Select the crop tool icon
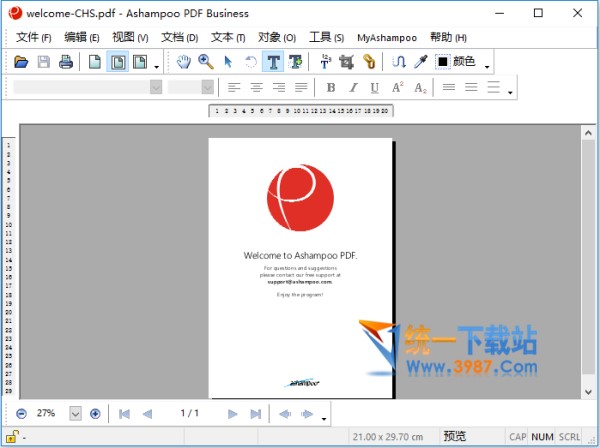Screen dimensions: 600x448 (347, 62)
